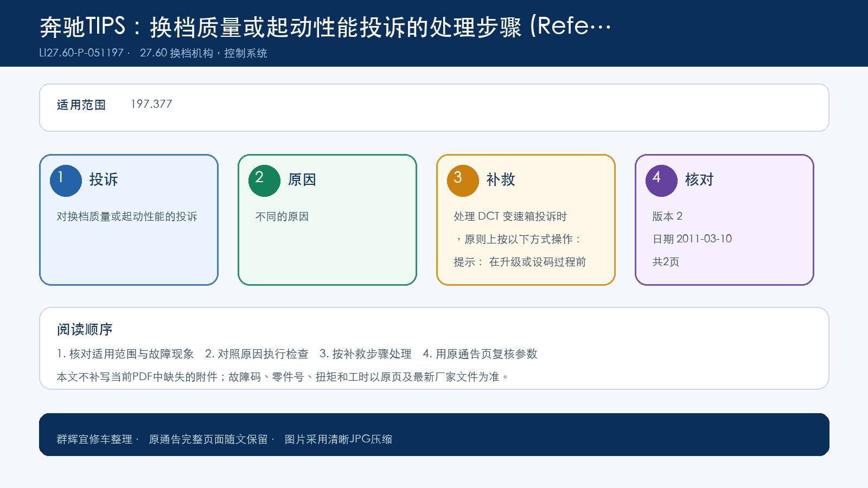This screenshot has height=488, width=868.
Task: Click the footer text 群辉宜修车整理
Action: (x=94, y=439)
